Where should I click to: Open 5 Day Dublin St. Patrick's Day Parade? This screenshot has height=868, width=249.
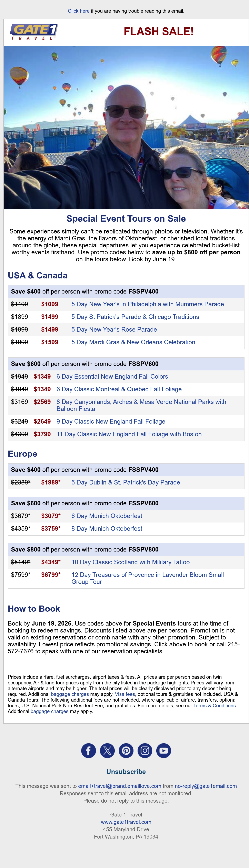pyautogui.click(x=126, y=482)
